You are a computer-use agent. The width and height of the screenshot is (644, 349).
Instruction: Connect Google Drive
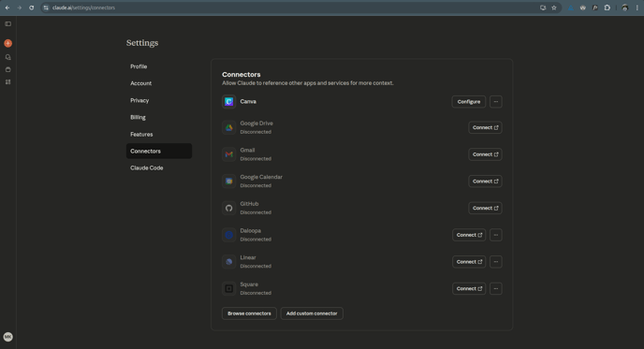485,127
